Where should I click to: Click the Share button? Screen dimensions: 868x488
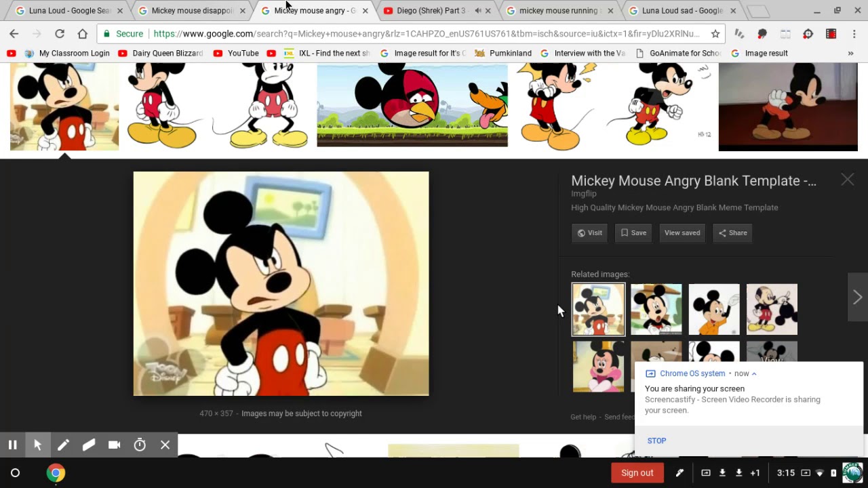pos(732,232)
